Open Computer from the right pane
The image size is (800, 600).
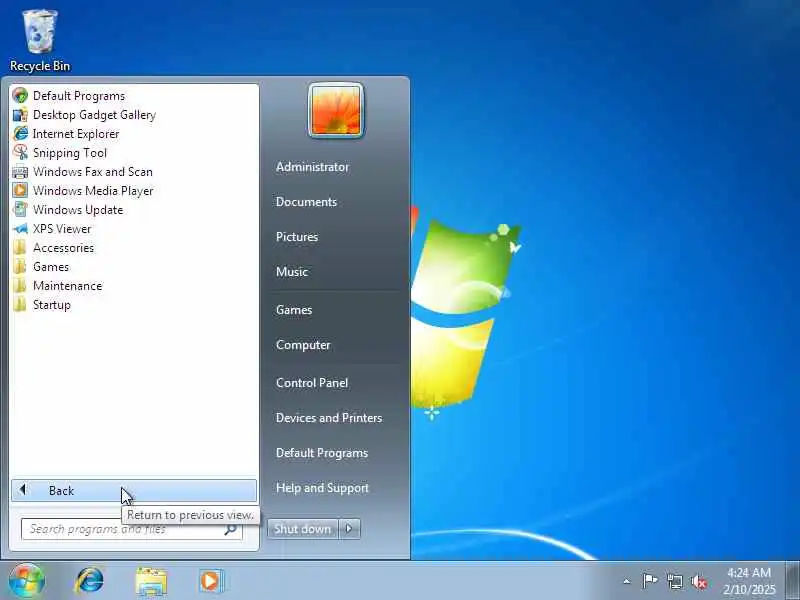click(303, 345)
